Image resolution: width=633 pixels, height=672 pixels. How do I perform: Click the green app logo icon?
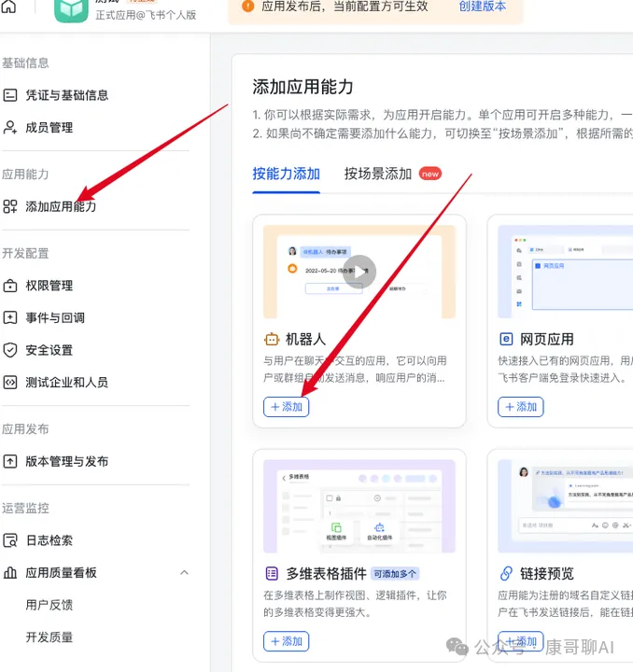tap(71, 10)
